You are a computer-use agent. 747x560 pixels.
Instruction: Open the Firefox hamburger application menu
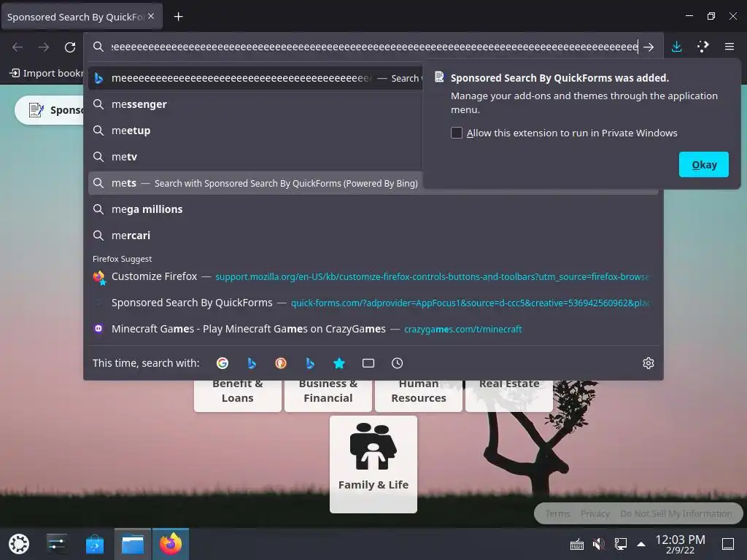[729, 47]
